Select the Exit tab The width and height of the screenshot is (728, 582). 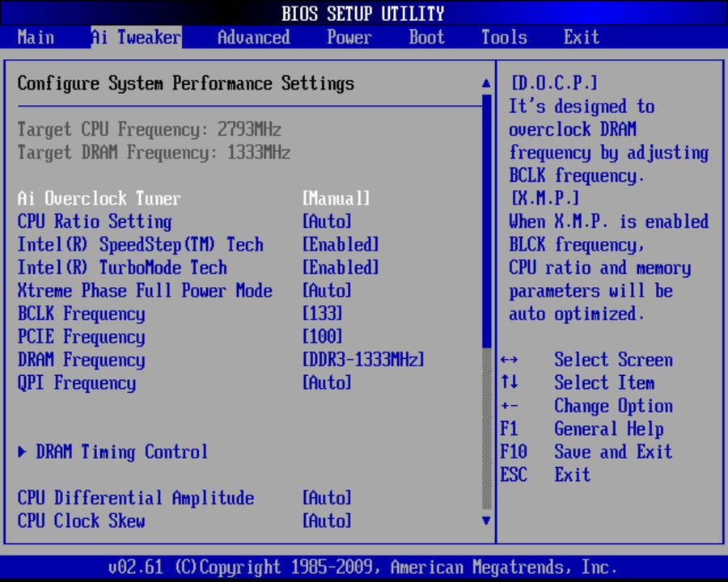click(x=582, y=37)
